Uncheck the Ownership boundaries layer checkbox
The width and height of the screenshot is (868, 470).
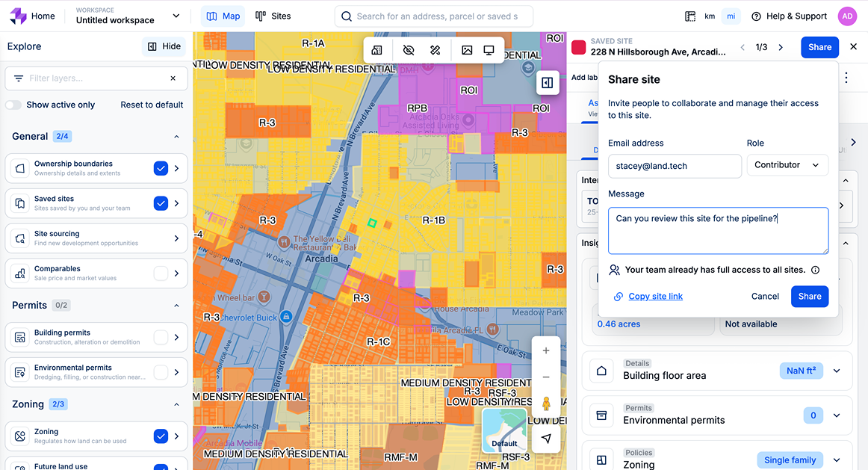(x=161, y=168)
